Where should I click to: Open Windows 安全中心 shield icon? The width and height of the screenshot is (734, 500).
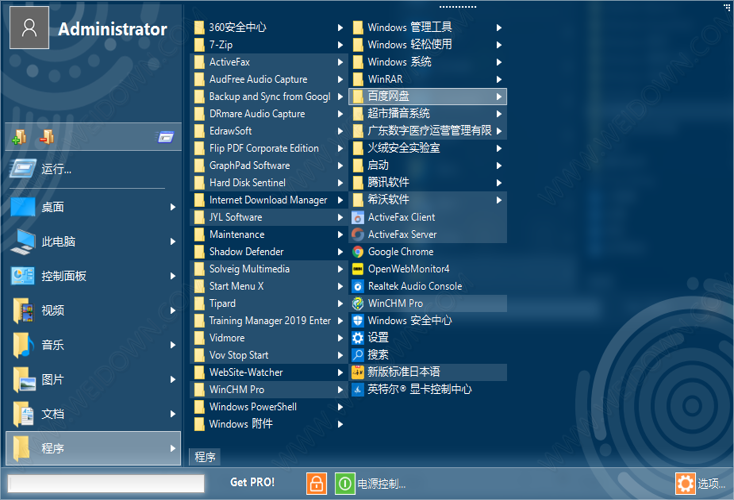click(358, 321)
